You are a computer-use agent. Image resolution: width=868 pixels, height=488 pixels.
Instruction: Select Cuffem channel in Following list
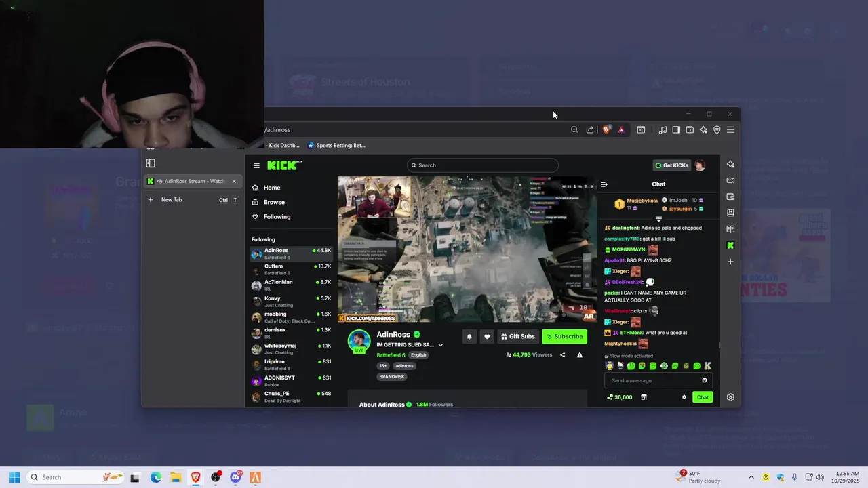tap(291, 270)
